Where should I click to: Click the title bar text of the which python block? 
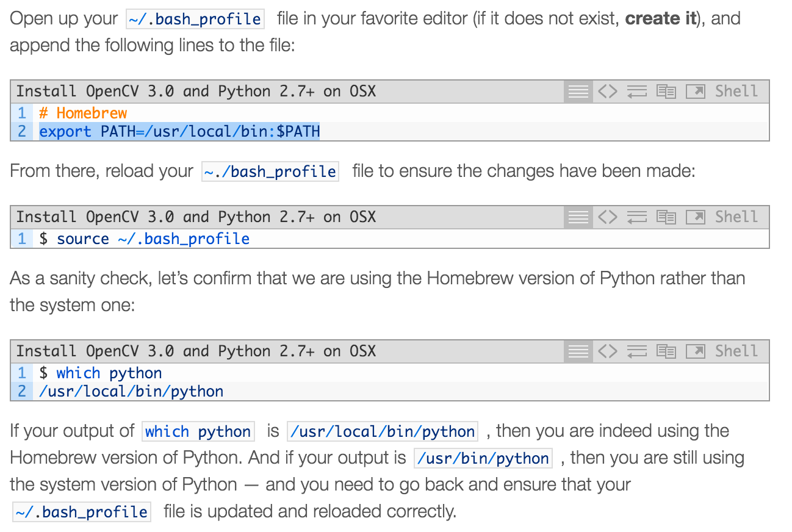coord(196,351)
